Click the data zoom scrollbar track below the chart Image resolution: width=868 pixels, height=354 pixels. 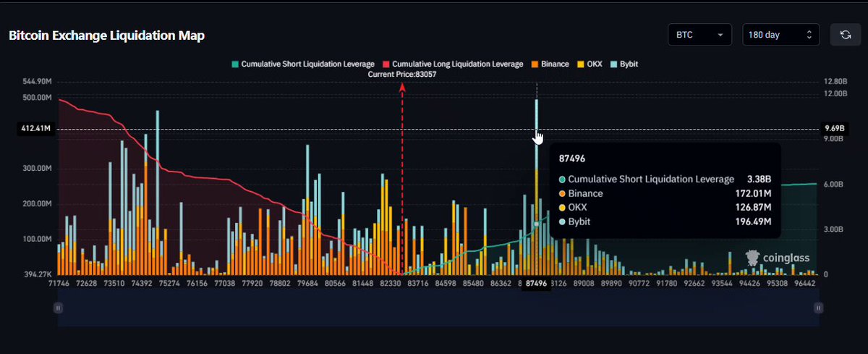click(438, 308)
